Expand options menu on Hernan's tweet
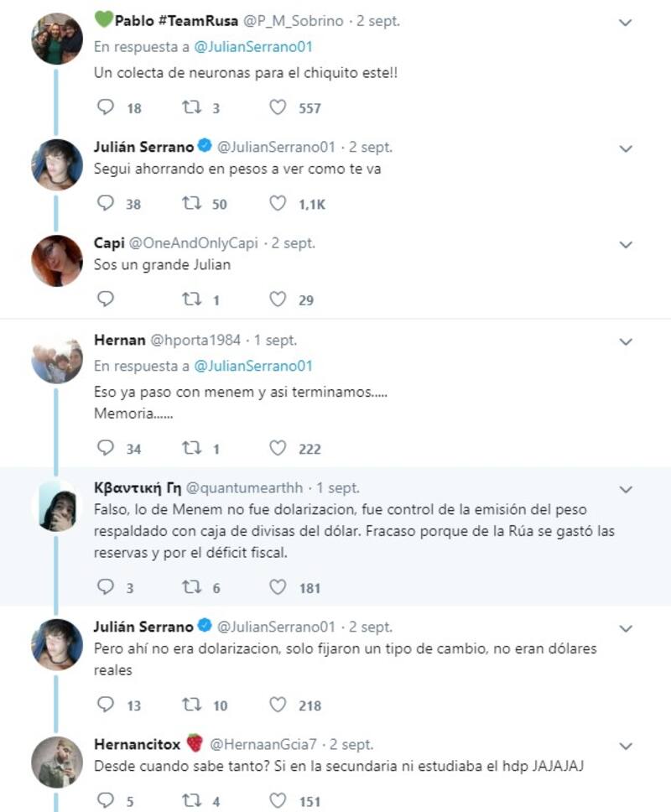 [625, 341]
